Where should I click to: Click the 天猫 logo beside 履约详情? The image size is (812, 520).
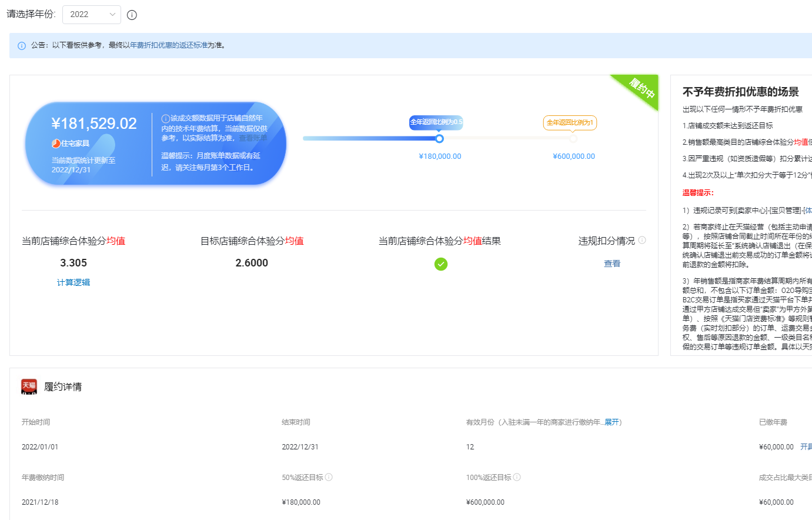click(29, 386)
